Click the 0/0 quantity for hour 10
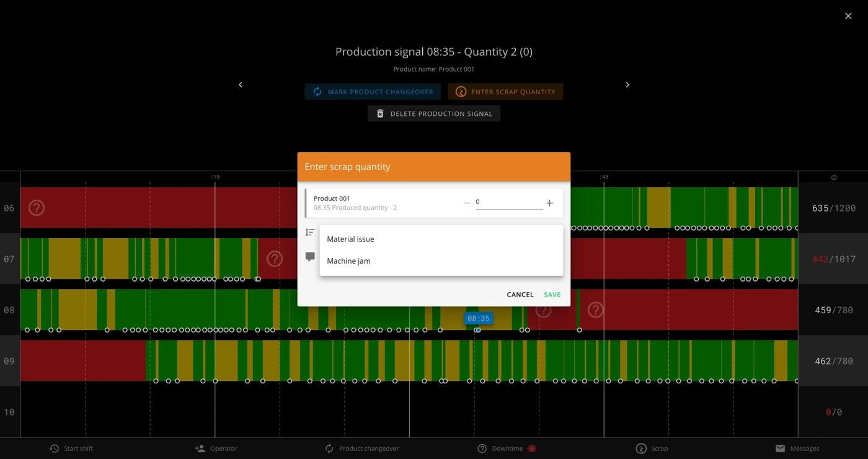868x459 pixels. [833, 412]
